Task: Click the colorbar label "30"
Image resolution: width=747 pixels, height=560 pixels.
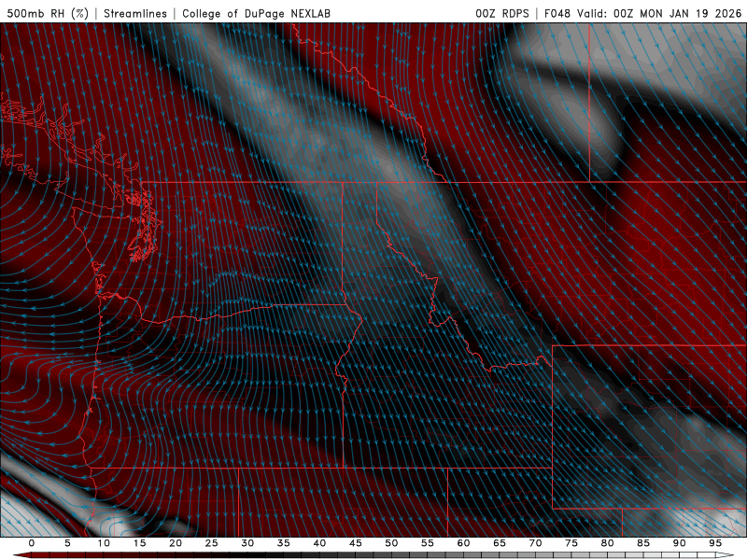Action: [x=247, y=543]
